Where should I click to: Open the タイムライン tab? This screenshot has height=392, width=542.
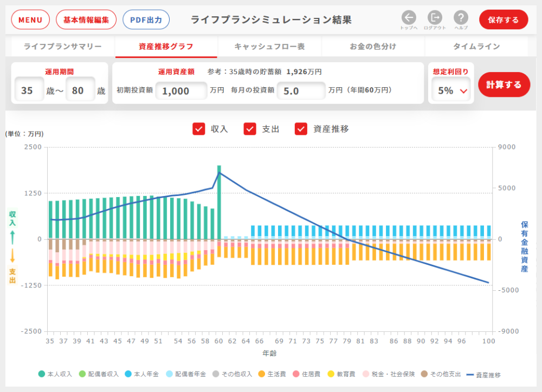click(476, 47)
